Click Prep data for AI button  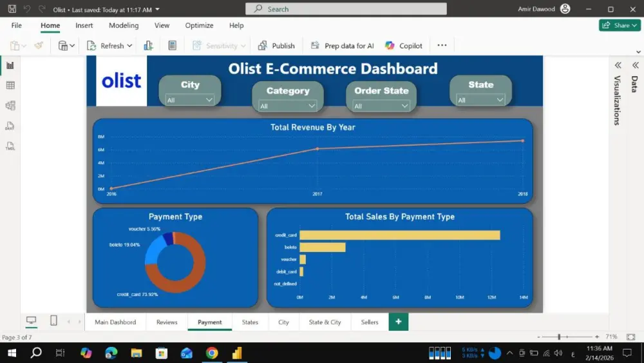342,46
